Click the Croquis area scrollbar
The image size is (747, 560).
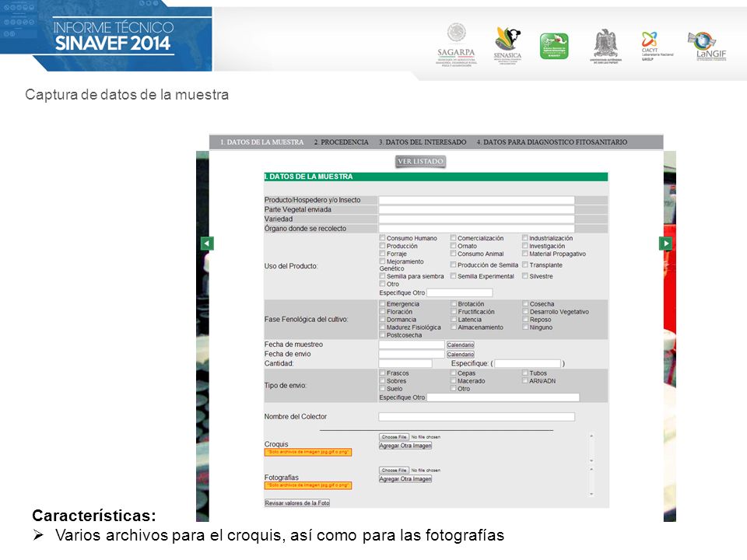(591, 448)
